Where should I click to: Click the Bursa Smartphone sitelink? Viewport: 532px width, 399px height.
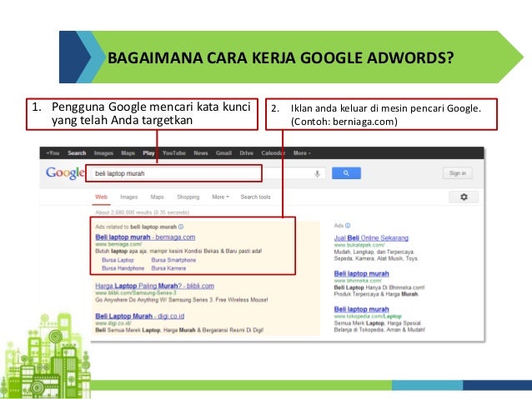click(173, 260)
